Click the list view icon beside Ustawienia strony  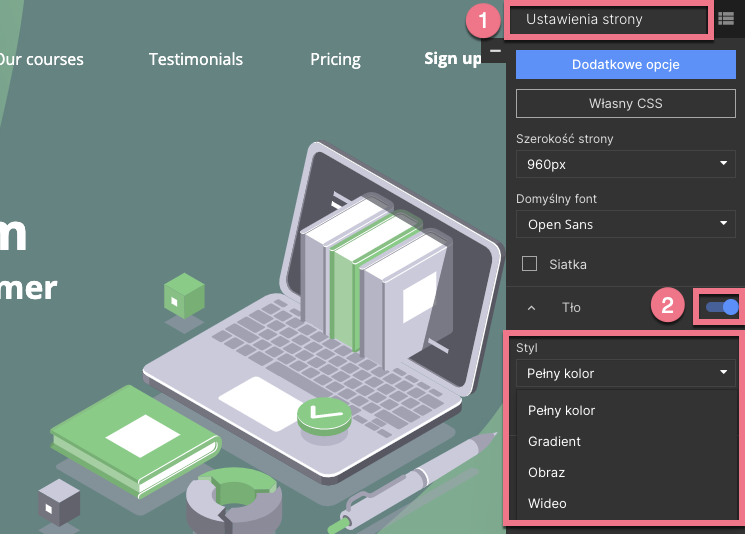point(727,18)
